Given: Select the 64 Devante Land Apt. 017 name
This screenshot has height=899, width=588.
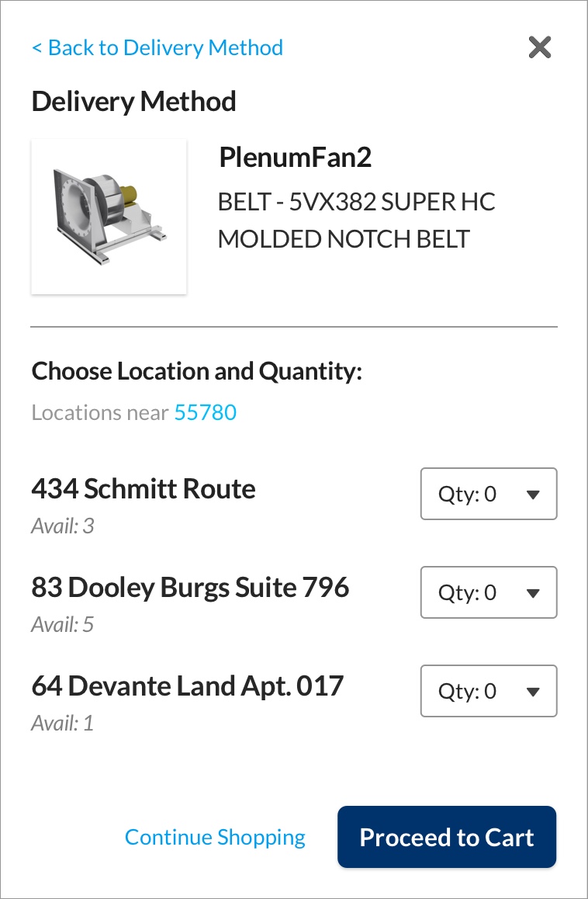Looking at the screenshot, I should pos(187,686).
